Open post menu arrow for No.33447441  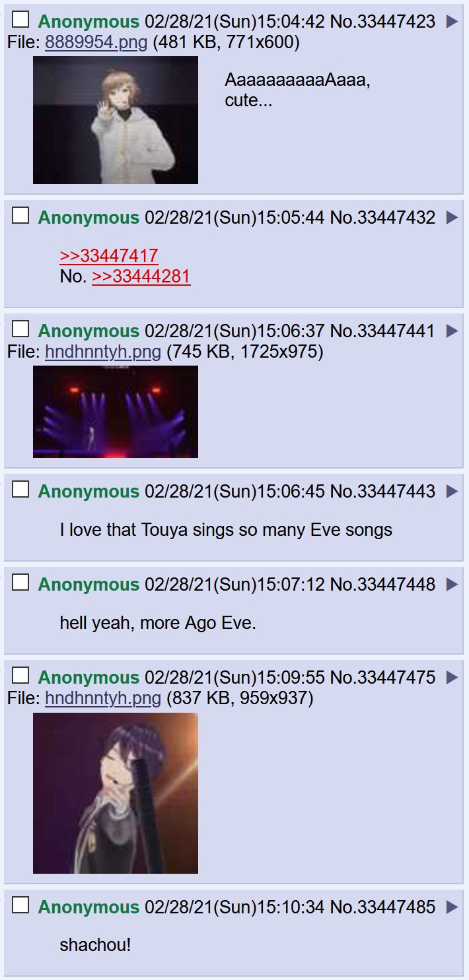click(452, 331)
